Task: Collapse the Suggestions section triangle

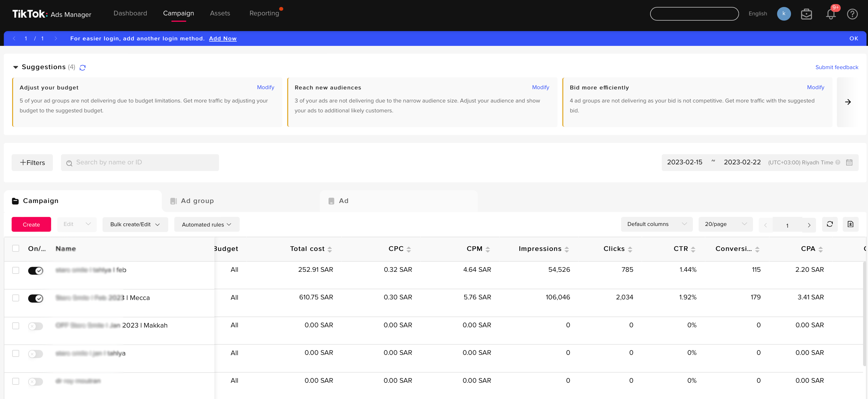Action: [15, 67]
